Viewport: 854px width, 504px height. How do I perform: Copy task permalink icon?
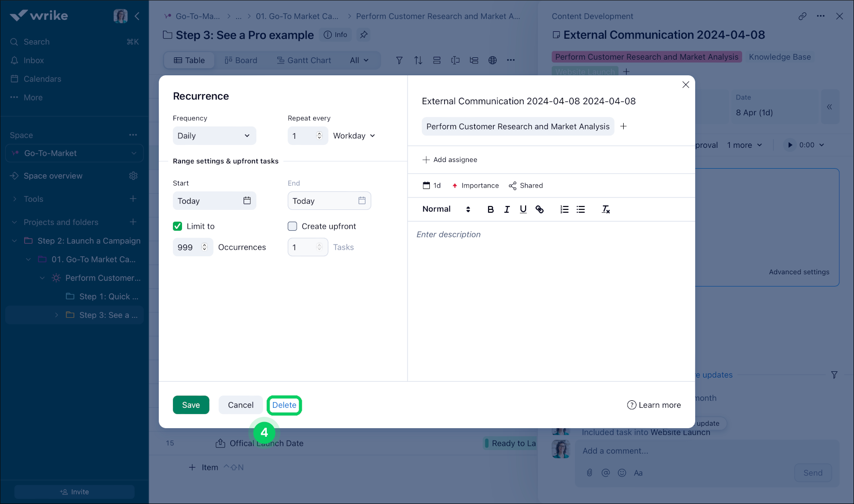click(x=802, y=16)
